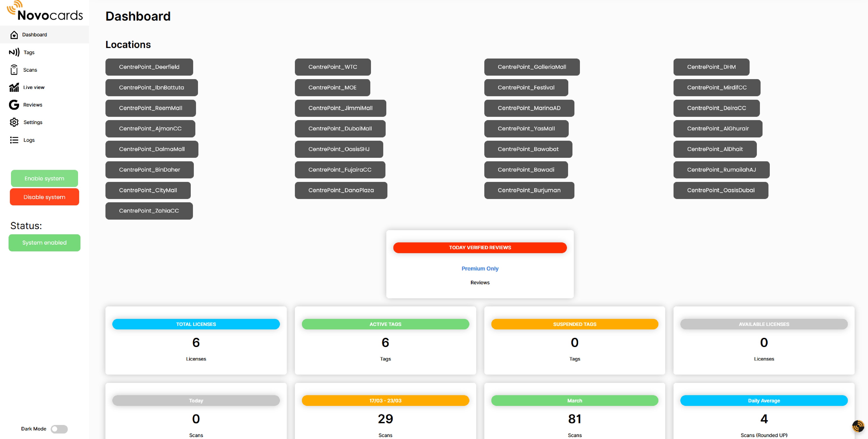The height and width of the screenshot is (439, 868).
Task: Click the Daily Average card header
Action: tap(764, 401)
